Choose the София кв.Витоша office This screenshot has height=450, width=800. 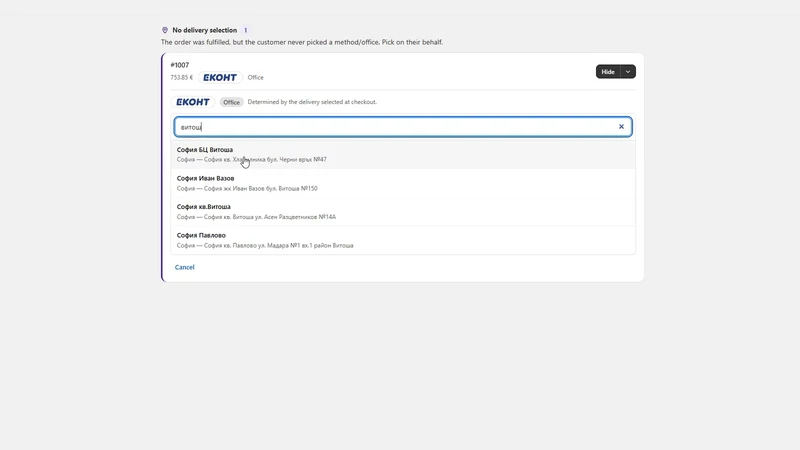[x=403, y=212]
